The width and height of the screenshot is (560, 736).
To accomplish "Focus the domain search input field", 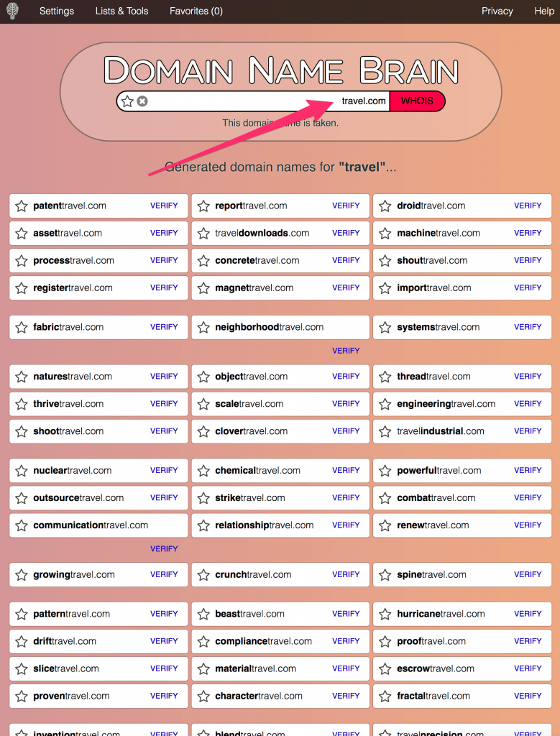I will (269, 101).
